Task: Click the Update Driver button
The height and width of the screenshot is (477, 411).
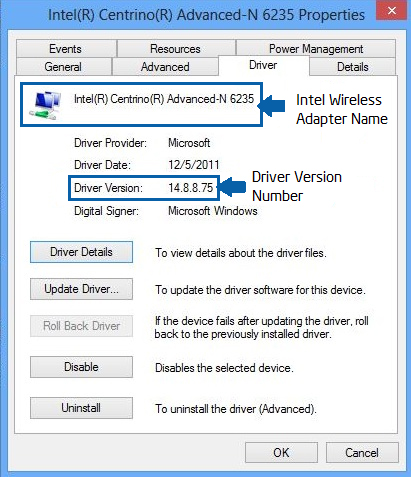Action: click(81, 289)
